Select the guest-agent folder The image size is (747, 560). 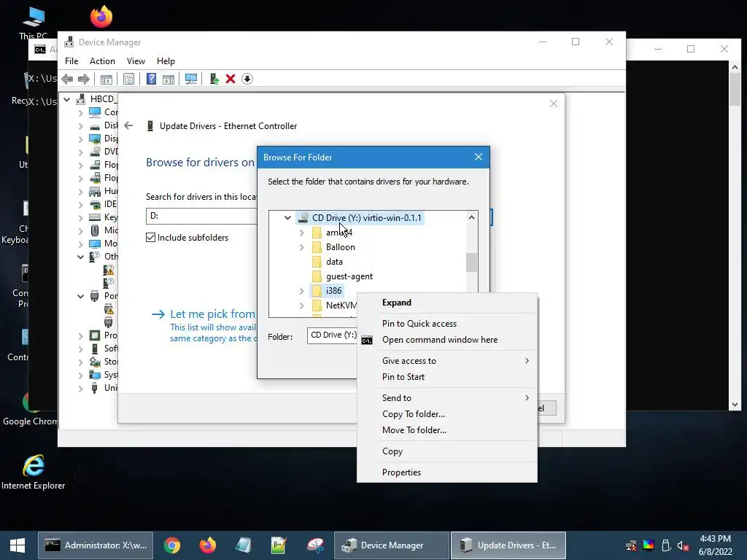point(349,276)
